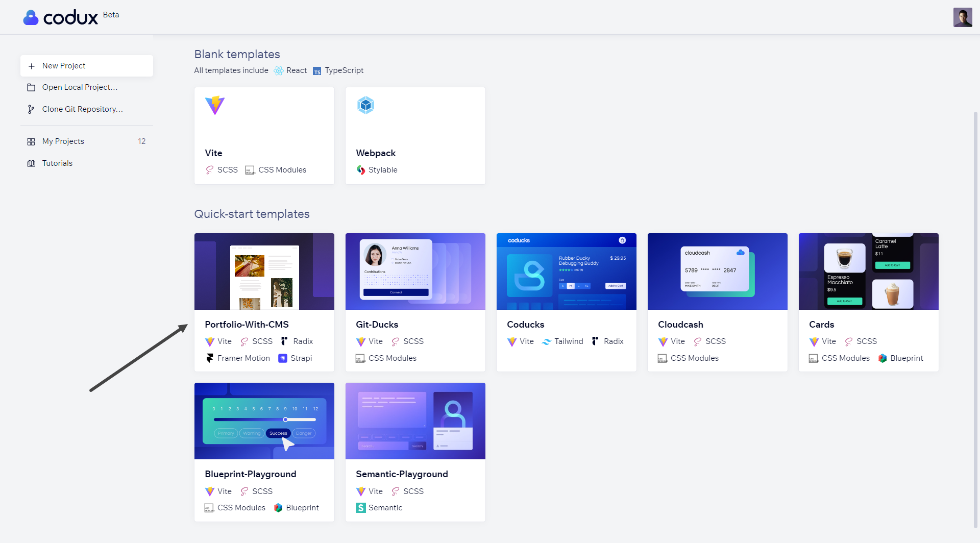Screen dimensions: 980x543
Task: Click the SCSS icon on blank Vite card
Action: coord(210,170)
